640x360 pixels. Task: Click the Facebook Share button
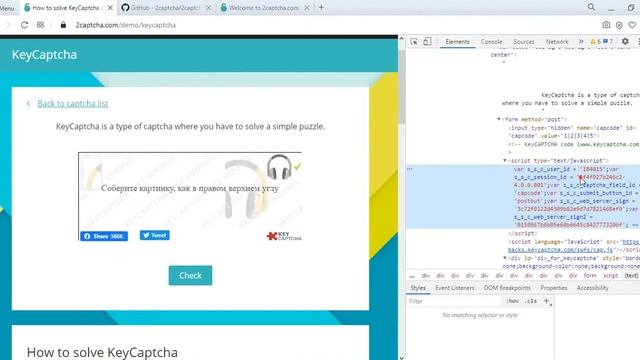point(104,236)
